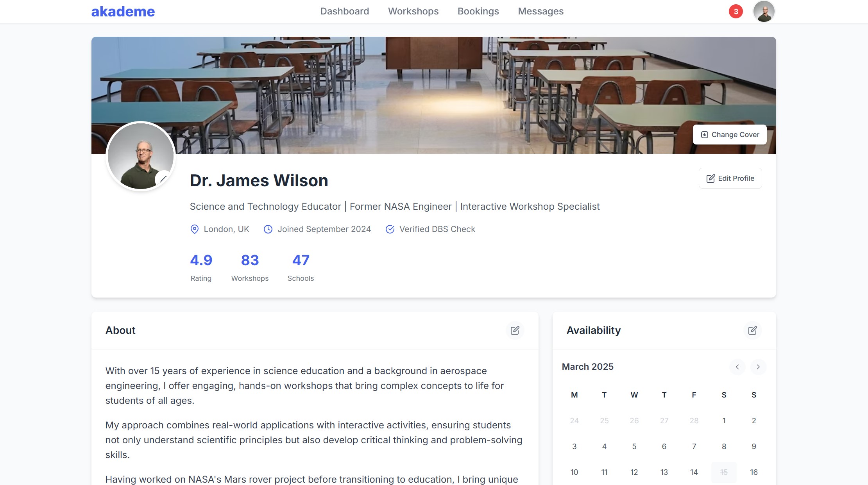Select March 7 in calendar
The height and width of the screenshot is (485, 868).
[x=694, y=446]
